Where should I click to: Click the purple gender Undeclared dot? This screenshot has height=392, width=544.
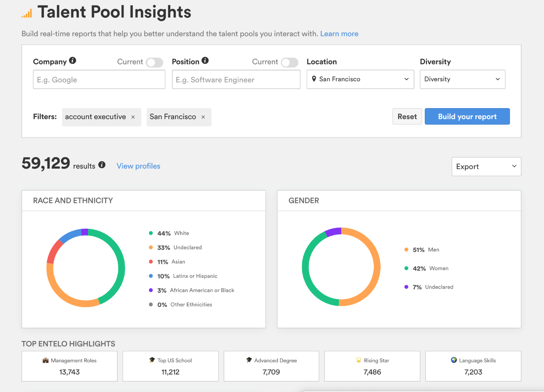(x=406, y=287)
